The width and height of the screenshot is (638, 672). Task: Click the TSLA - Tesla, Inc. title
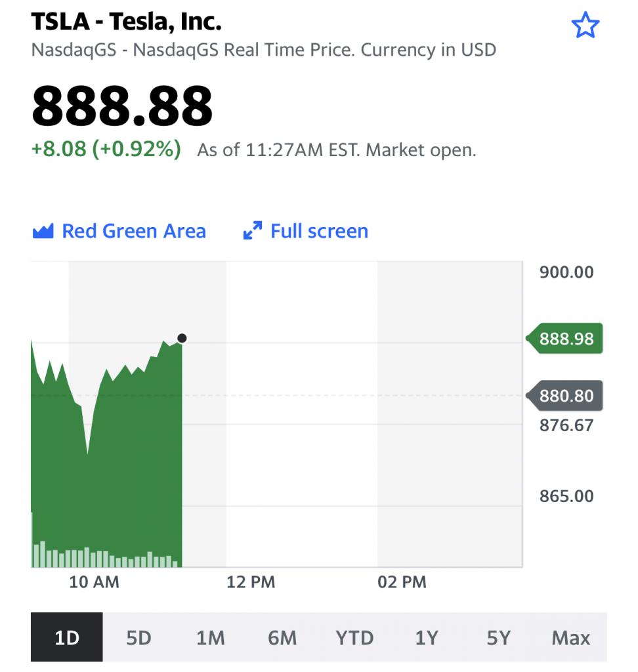tap(127, 22)
